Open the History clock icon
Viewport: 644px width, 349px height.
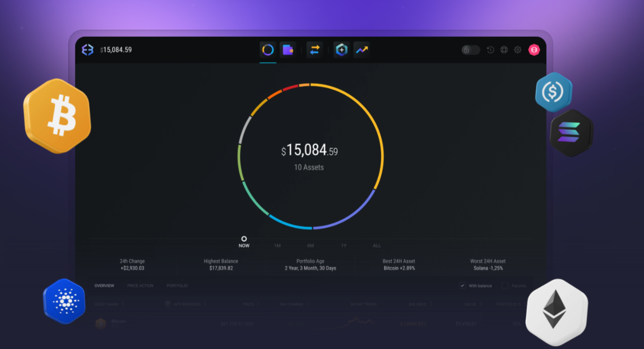pos(490,50)
